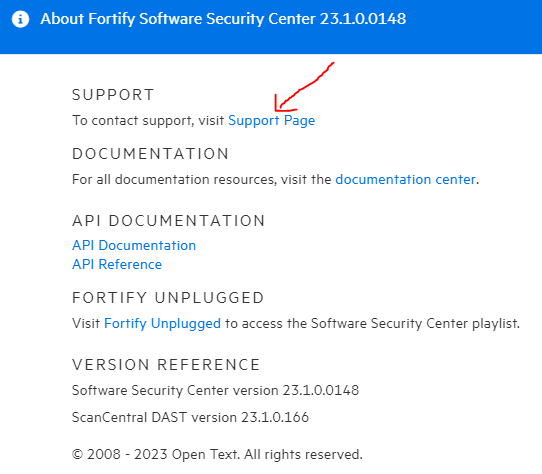Click the 'To contact support, visit' text

[148, 121]
